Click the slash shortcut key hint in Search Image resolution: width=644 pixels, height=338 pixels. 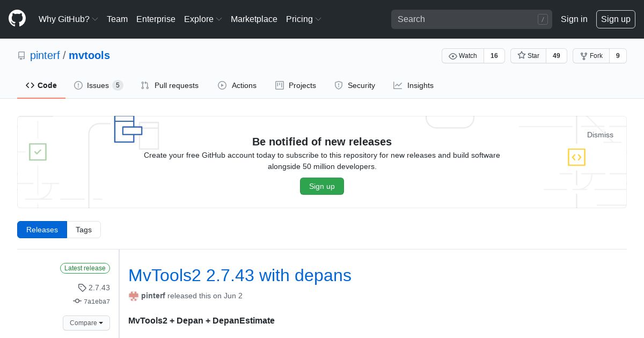coord(543,19)
